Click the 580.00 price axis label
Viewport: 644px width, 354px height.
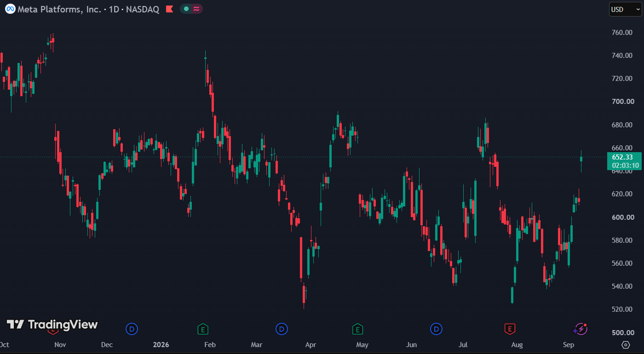tap(623, 240)
